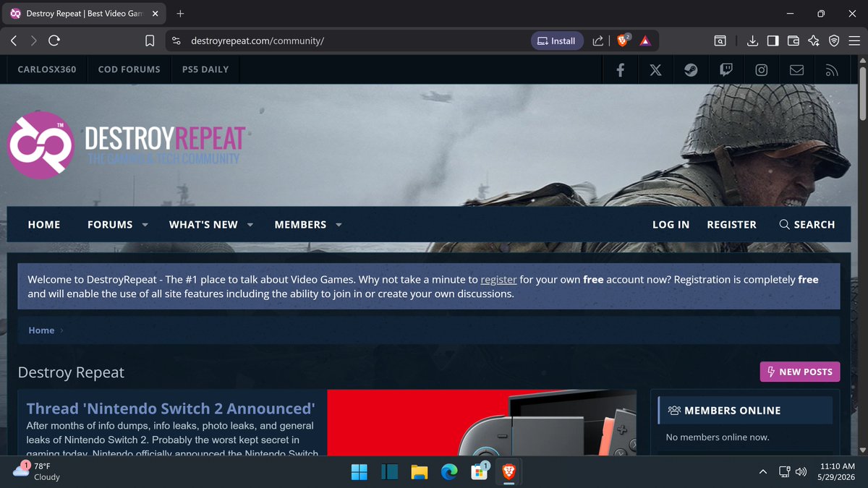Click the Brave VPN shield icon
Screen dimensions: 868x488
pyautogui.click(x=834, y=41)
